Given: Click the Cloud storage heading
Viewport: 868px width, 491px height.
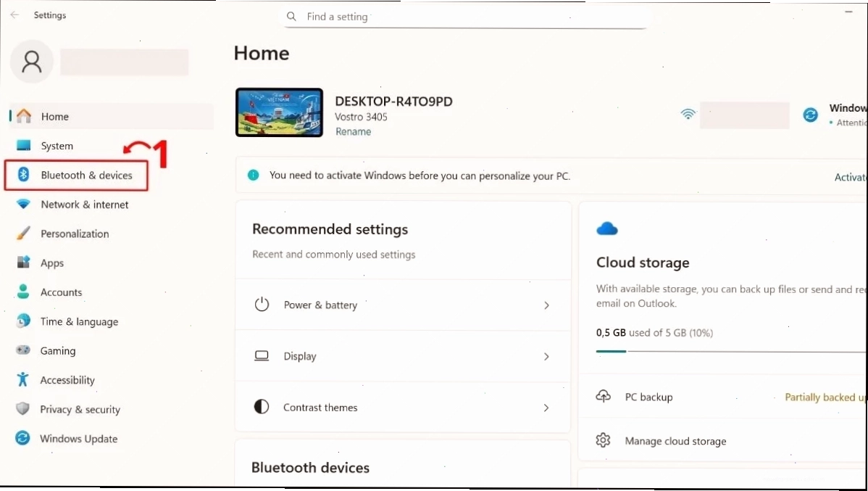Looking at the screenshot, I should (x=643, y=263).
